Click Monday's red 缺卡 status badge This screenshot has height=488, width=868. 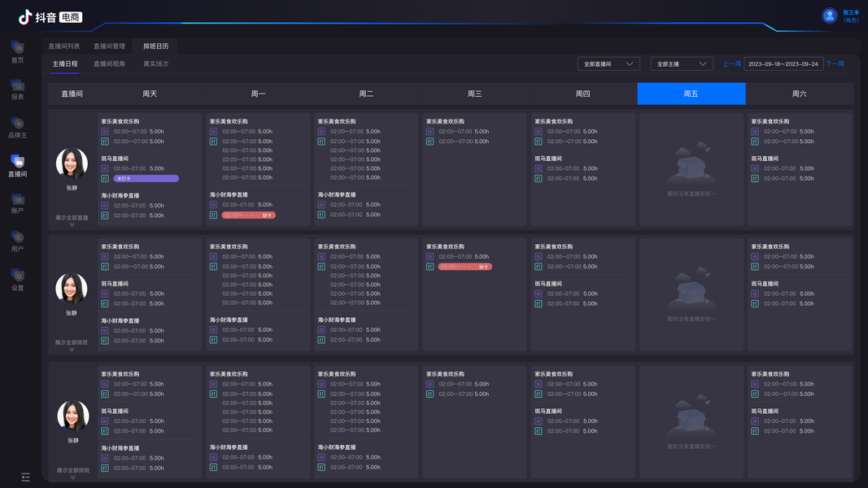pyautogui.click(x=249, y=215)
